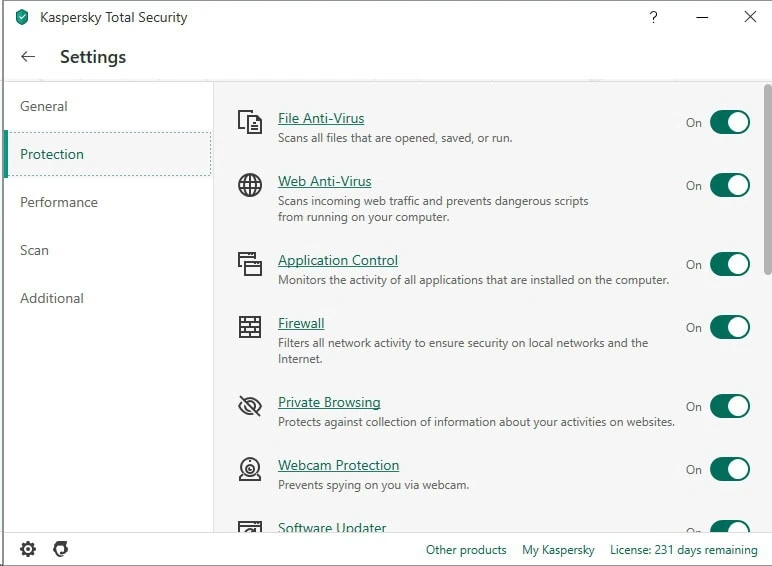Open the Application Control settings link
This screenshot has width=772, height=566.
click(x=337, y=260)
